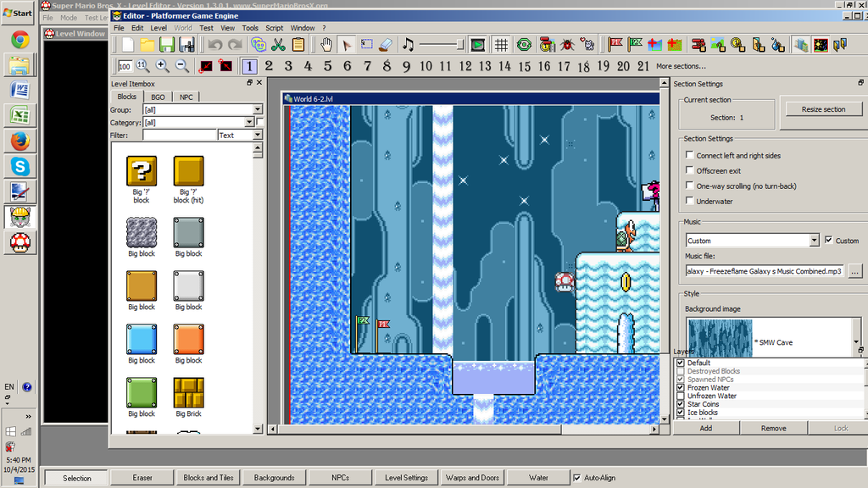Toggle music playback note icon
This screenshot has width=868, height=488.
[x=408, y=44]
